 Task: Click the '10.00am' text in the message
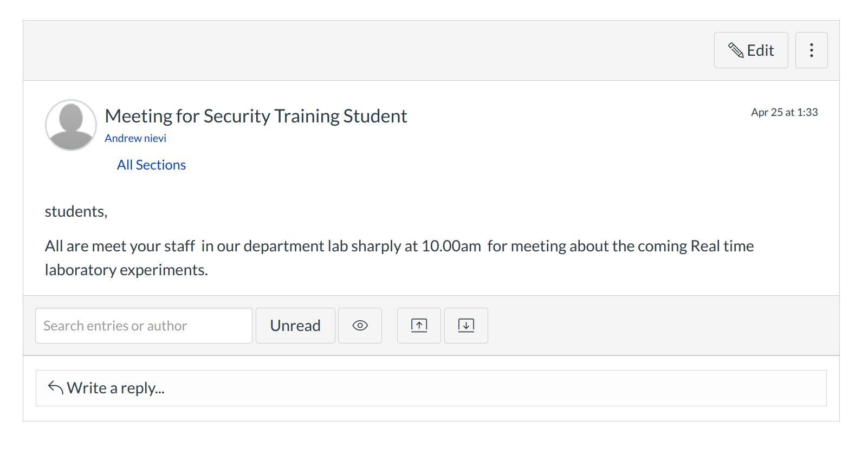coord(451,247)
